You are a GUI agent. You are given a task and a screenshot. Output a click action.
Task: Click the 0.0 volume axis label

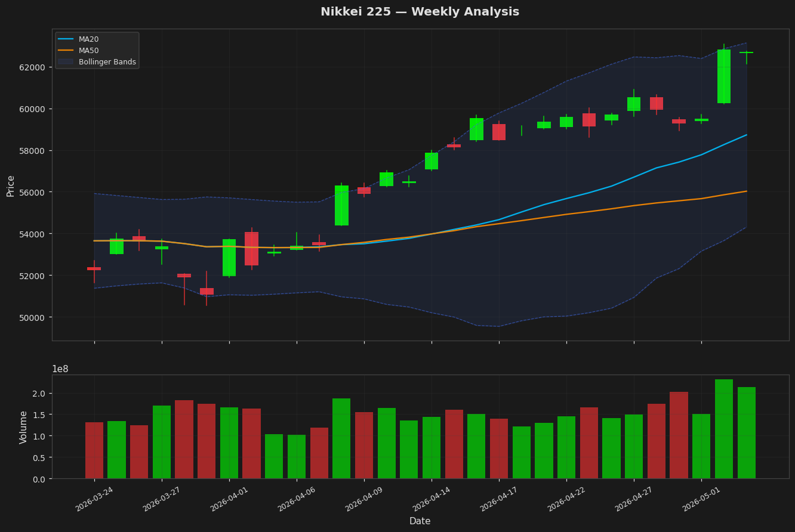click(x=39, y=479)
